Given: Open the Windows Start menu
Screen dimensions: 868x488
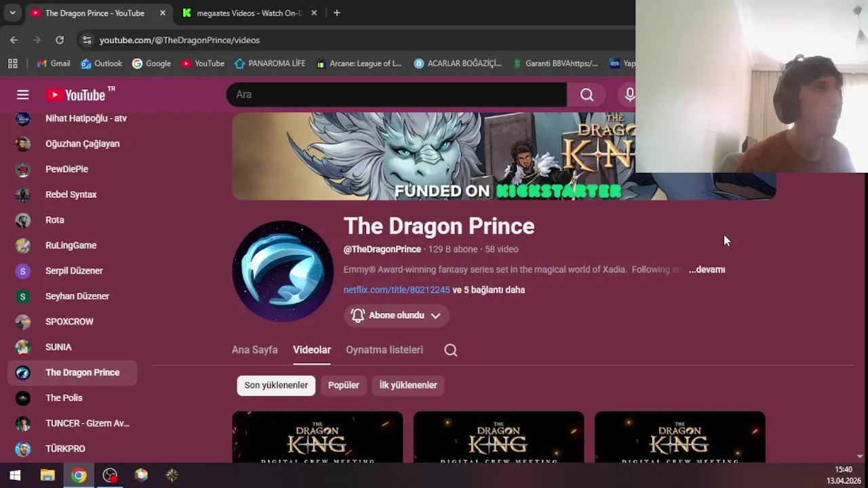Looking at the screenshot, I should click(15, 476).
